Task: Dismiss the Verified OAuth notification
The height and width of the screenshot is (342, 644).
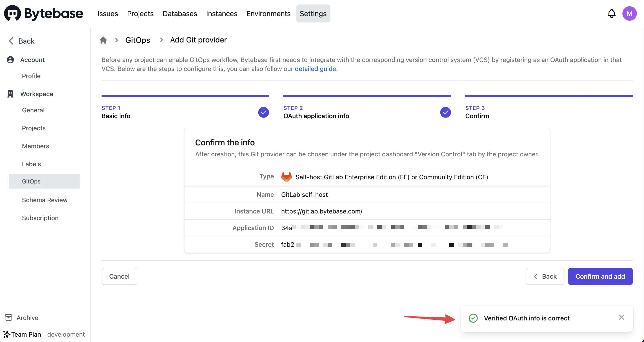Action: point(621,317)
